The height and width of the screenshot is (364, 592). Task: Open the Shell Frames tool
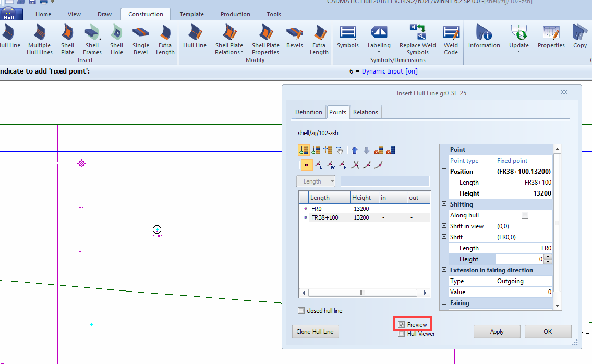(x=92, y=39)
